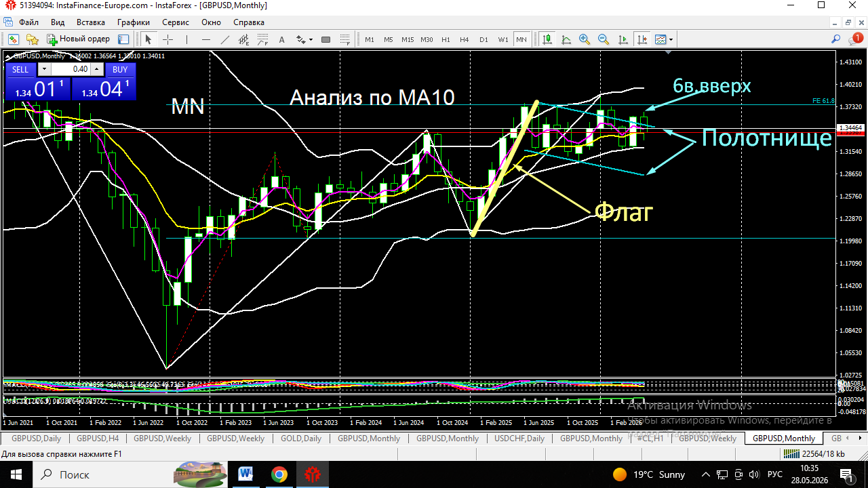This screenshot has height=488, width=868.
Task: Select the vertical line drawing tool
Action: tap(186, 39)
